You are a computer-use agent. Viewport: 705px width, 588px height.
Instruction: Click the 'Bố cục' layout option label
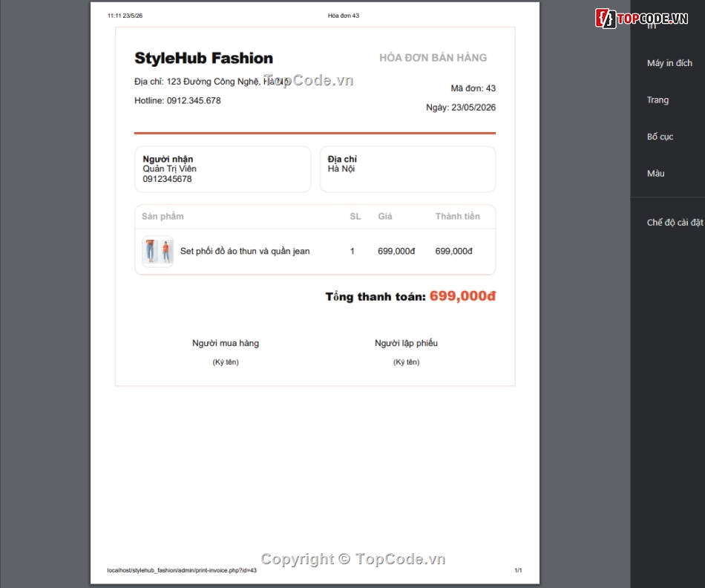660,137
